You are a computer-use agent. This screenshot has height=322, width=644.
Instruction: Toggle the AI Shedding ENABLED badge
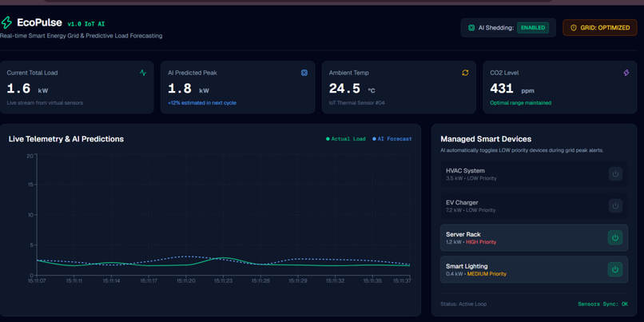click(x=533, y=28)
